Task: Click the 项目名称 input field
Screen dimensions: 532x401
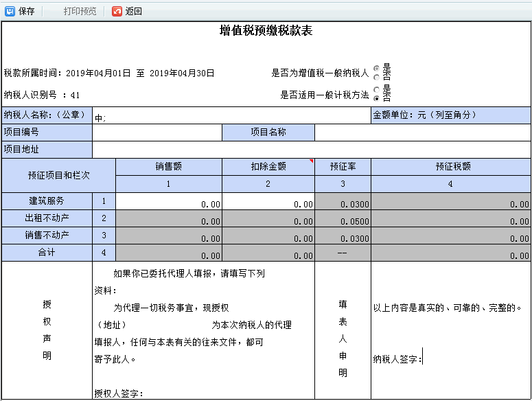Action: pos(422,133)
